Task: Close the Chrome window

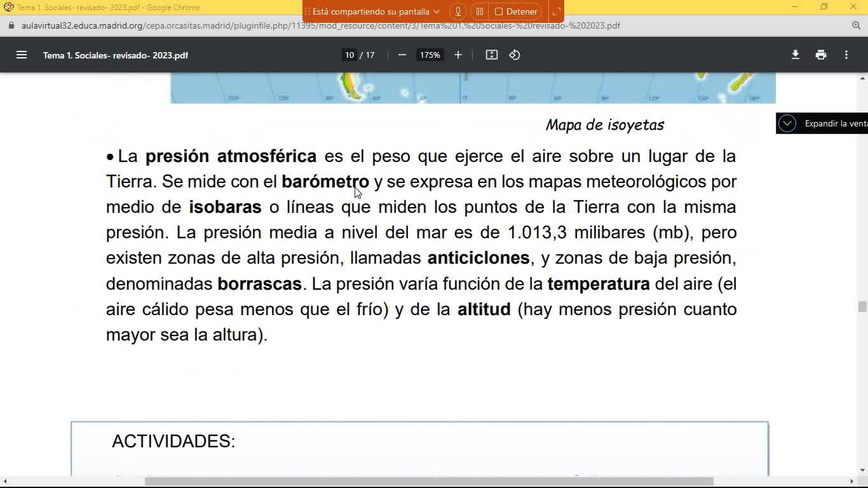Action: [x=853, y=7]
